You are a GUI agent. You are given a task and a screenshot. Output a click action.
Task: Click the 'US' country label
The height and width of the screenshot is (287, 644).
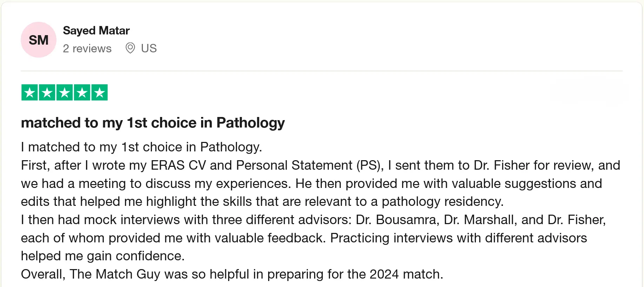point(149,48)
